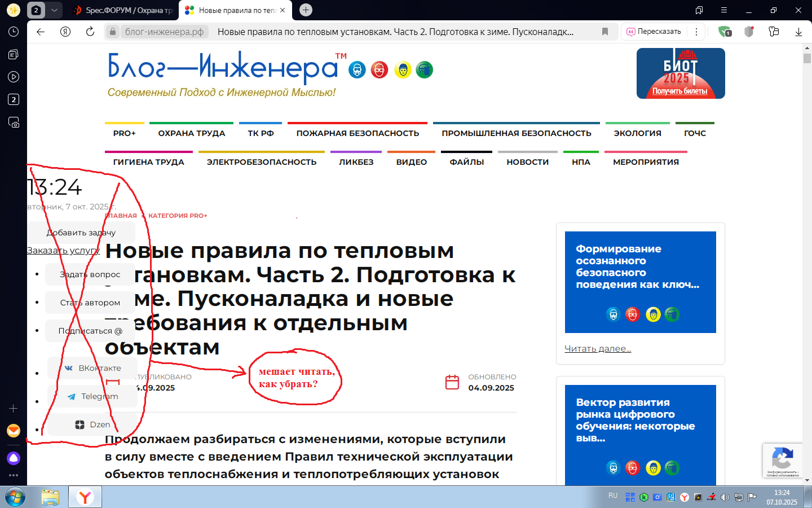
Task: Bookmark this page via address bar icon
Action: pos(605,32)
